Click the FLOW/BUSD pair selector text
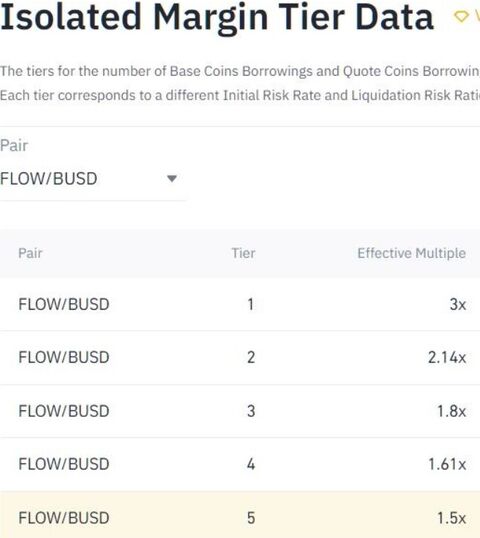Screen dimensions: 480x538 49,179
